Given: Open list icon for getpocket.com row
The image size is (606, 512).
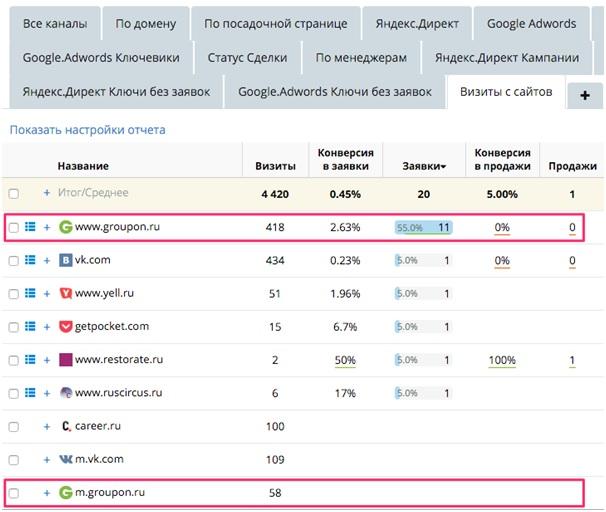Looking at the screenshot, I should coord(30,327).
